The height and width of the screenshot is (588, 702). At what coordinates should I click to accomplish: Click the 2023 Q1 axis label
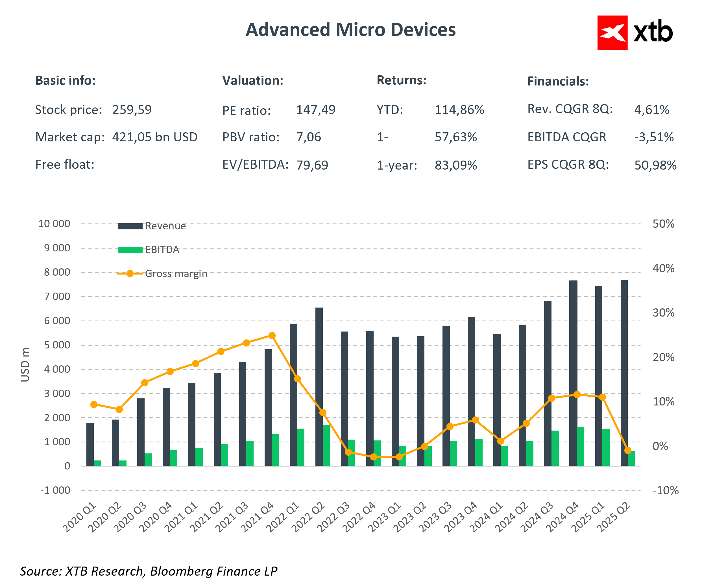pyautogui.click(x=385, y=517)
